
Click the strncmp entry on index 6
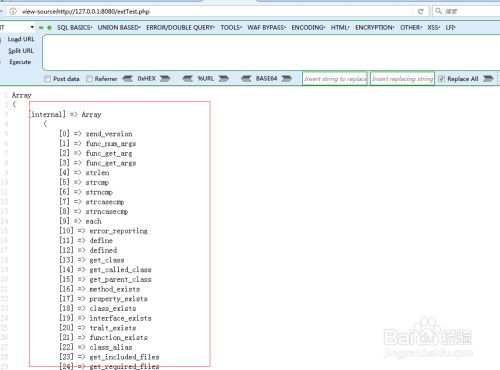coord(99,192)
